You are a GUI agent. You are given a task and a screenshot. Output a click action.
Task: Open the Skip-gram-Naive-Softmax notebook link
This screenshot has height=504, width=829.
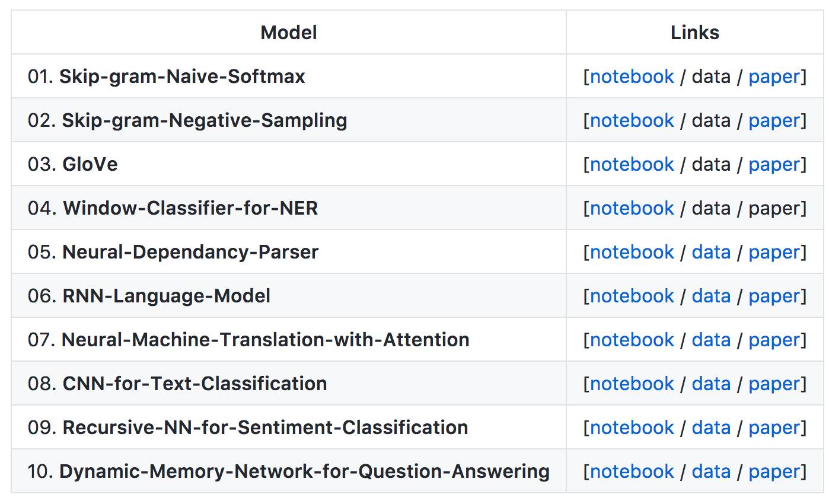pyautogui.click(x=632, y=76)
